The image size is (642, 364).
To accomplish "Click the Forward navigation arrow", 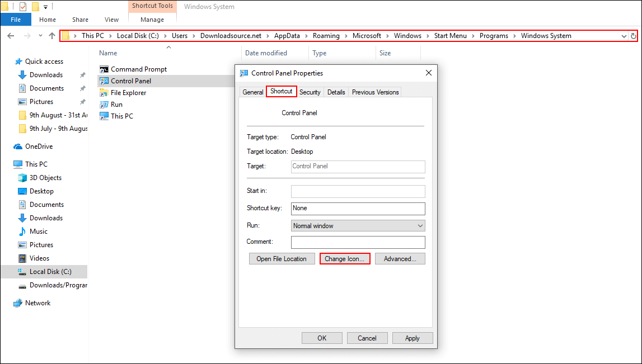I will tap(27, 36).
